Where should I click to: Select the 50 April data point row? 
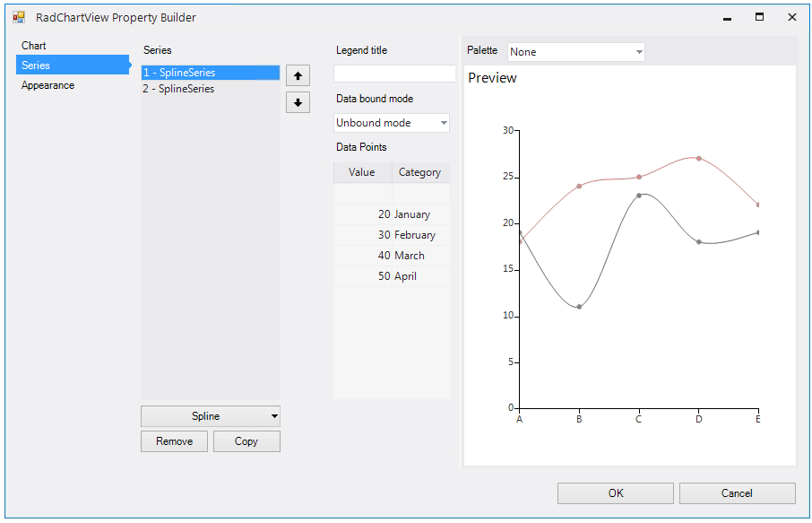392,275
